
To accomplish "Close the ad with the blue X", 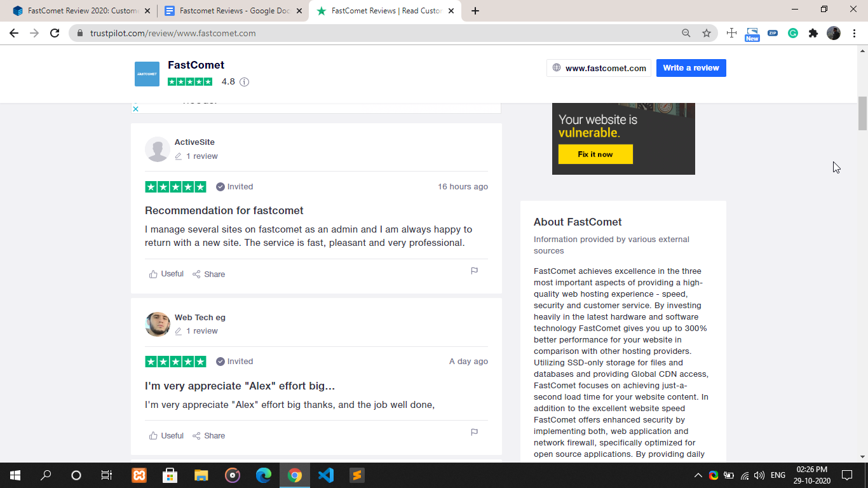I will coord(135,109).
